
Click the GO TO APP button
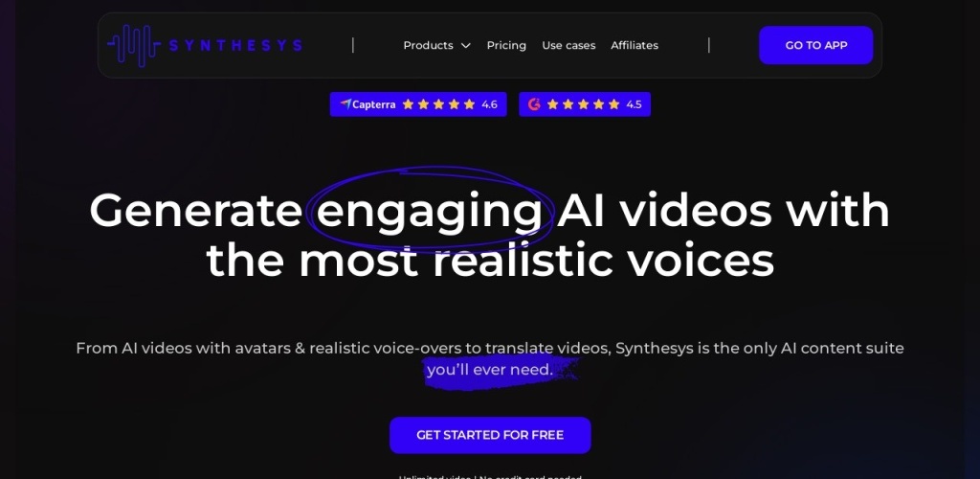[x=815, y=45]
